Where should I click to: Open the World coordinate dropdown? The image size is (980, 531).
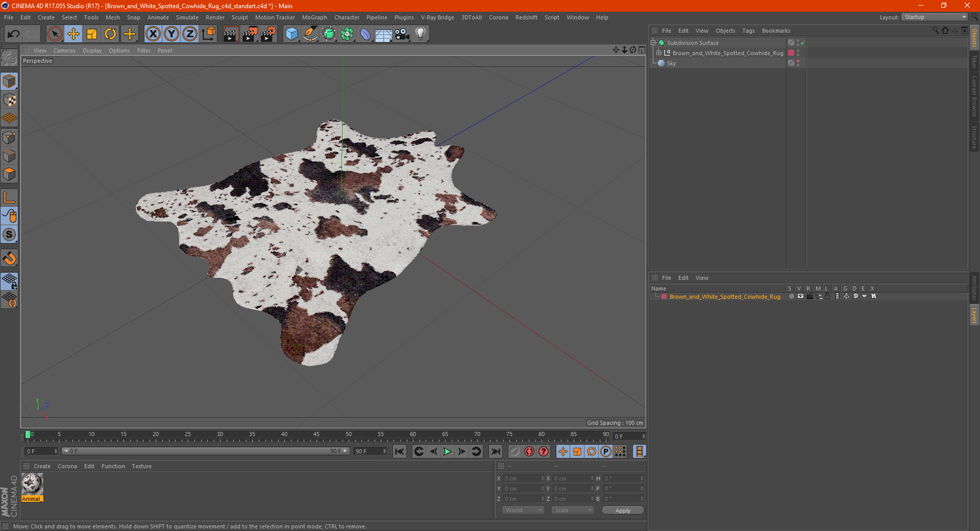pos(523,510)
